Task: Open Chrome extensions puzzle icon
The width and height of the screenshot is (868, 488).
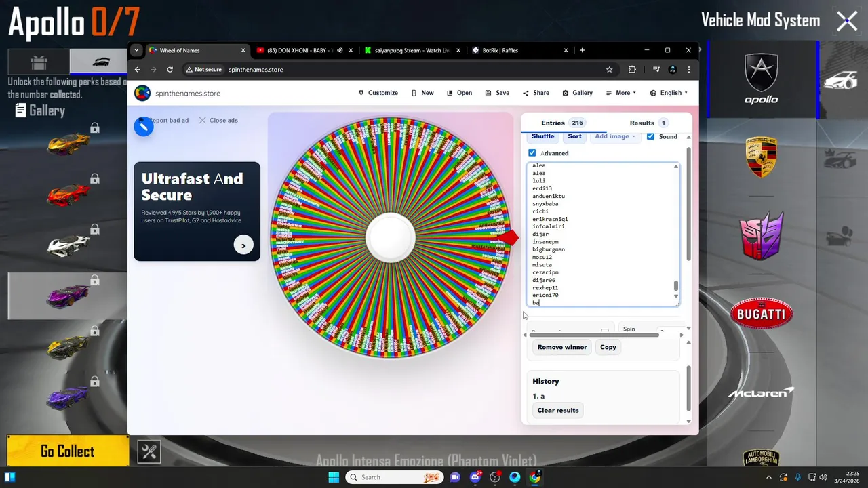Action: coord(632,69)
